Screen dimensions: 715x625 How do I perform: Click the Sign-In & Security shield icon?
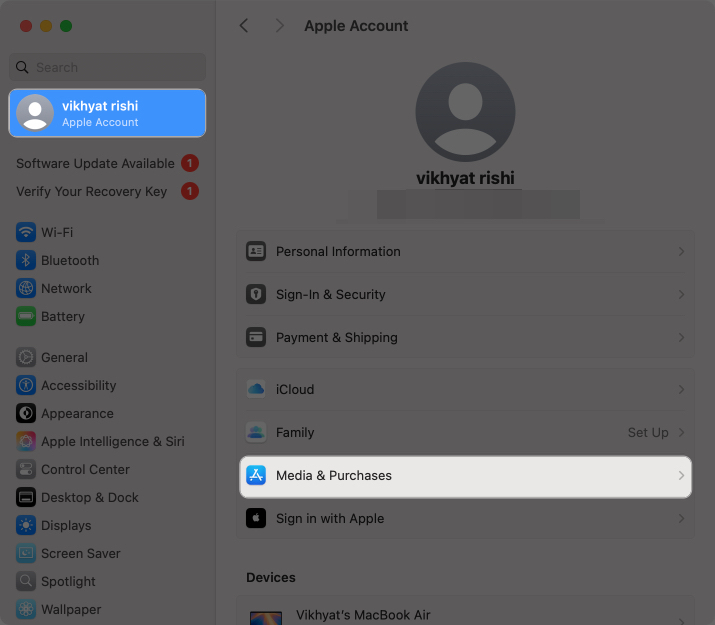pos(256,294)
